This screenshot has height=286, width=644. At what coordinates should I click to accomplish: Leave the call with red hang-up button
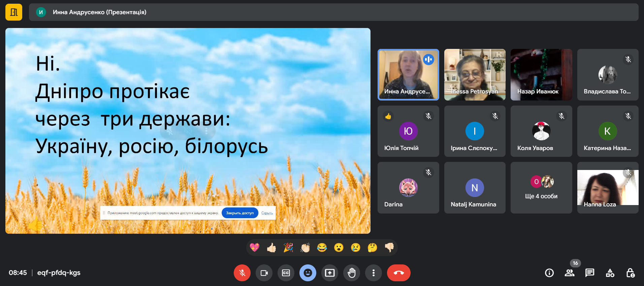(398, 273)
